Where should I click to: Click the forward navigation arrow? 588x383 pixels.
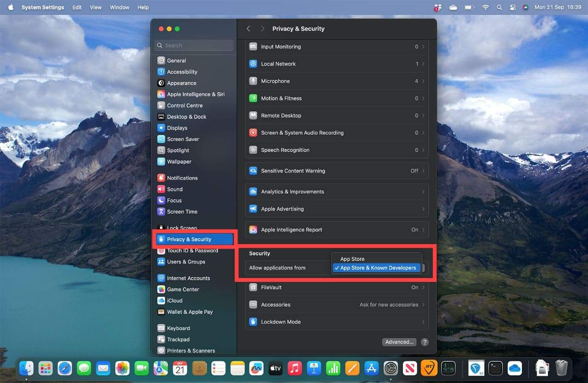click(x=262, y=29)
